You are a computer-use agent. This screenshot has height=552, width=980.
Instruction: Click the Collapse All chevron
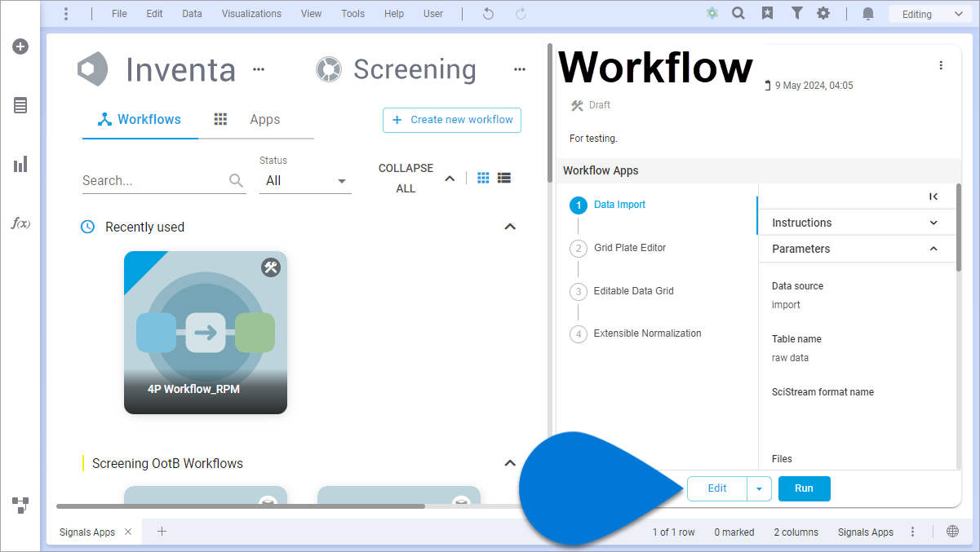[450, 179]
